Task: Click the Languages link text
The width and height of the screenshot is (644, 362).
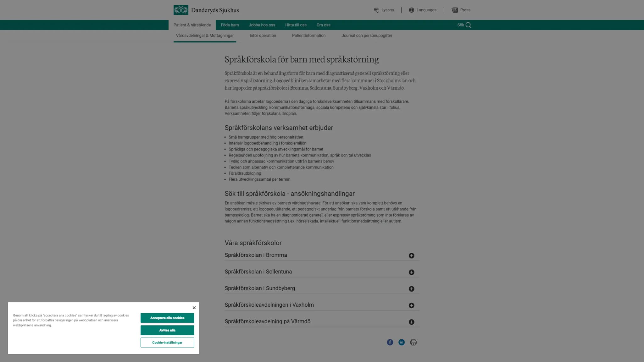Action: tap(426, 10)
